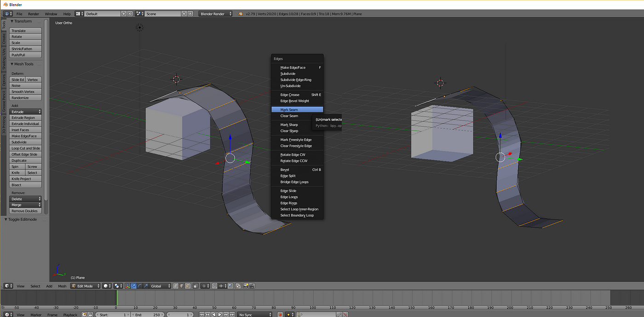Open the 3D view editor type selector
The image size is (644, 317).
coord(8,286)
